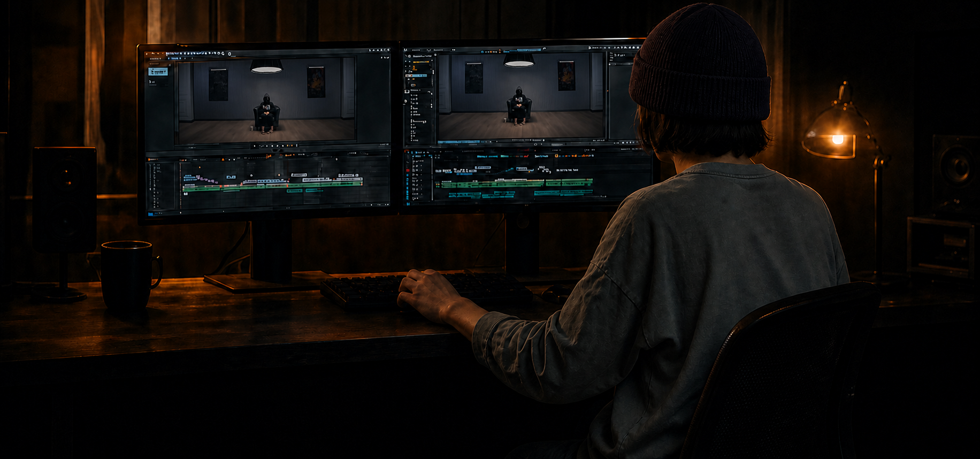
Task: Click the video preview on the left monitor
Action: 266,100
